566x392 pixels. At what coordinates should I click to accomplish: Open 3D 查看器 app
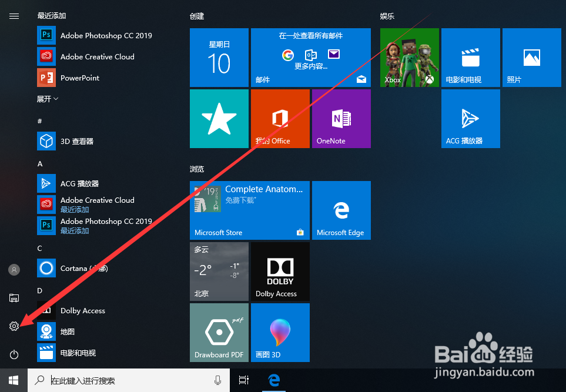pyautogui.click(x=65, y=141)
